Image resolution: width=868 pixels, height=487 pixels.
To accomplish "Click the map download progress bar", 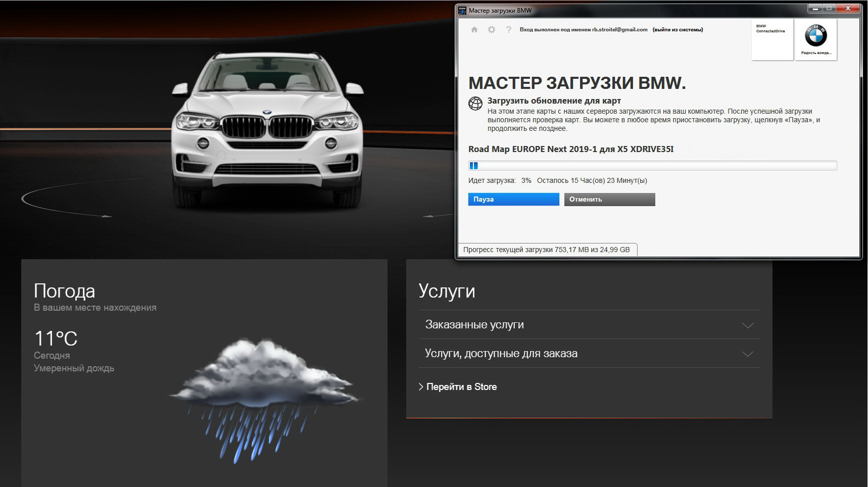I will coord(652,166).
